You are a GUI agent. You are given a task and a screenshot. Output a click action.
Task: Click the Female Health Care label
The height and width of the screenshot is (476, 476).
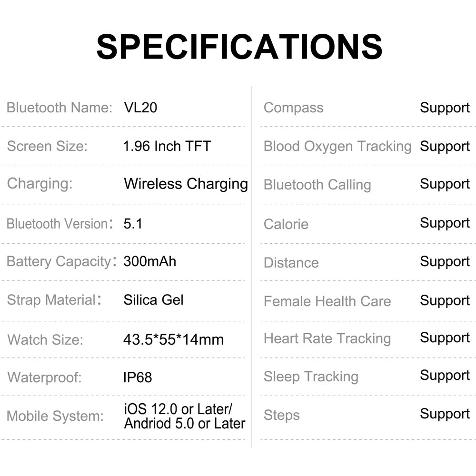[327, 301]
